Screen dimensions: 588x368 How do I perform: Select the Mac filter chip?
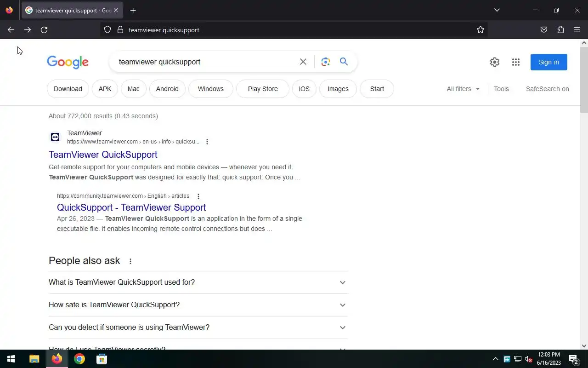134,89
